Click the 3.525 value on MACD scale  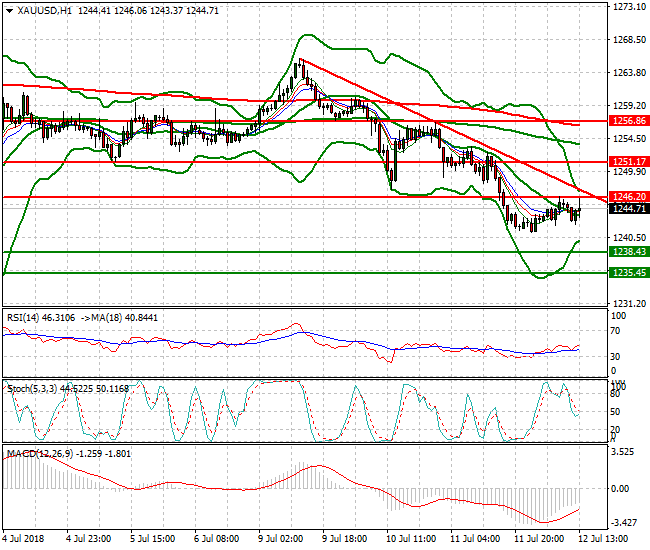pos(623,452)
